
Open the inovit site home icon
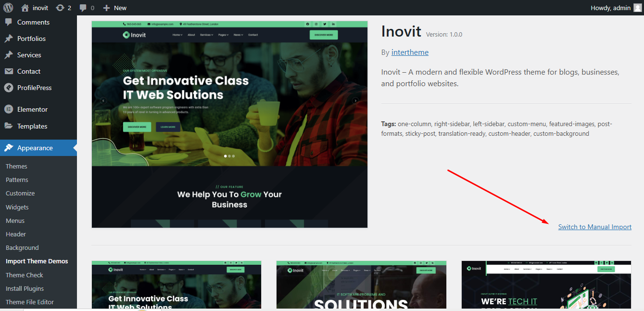point(25,8)
